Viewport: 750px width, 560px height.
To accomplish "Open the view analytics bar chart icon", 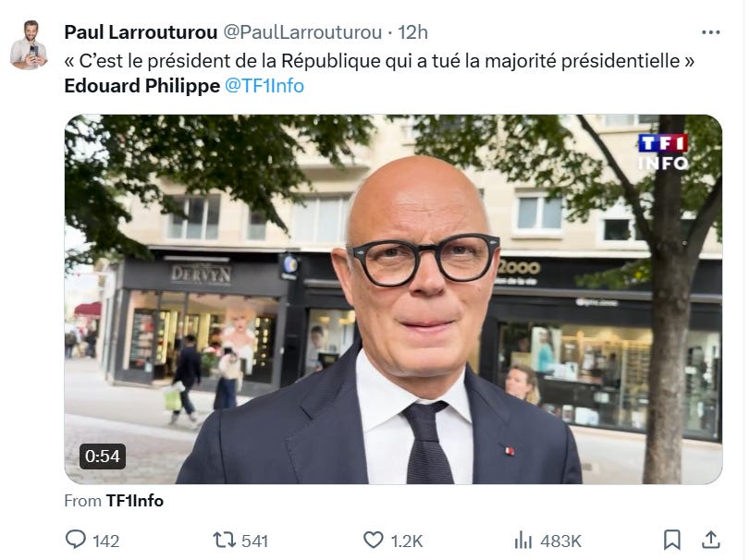I will tap(523, 541).
